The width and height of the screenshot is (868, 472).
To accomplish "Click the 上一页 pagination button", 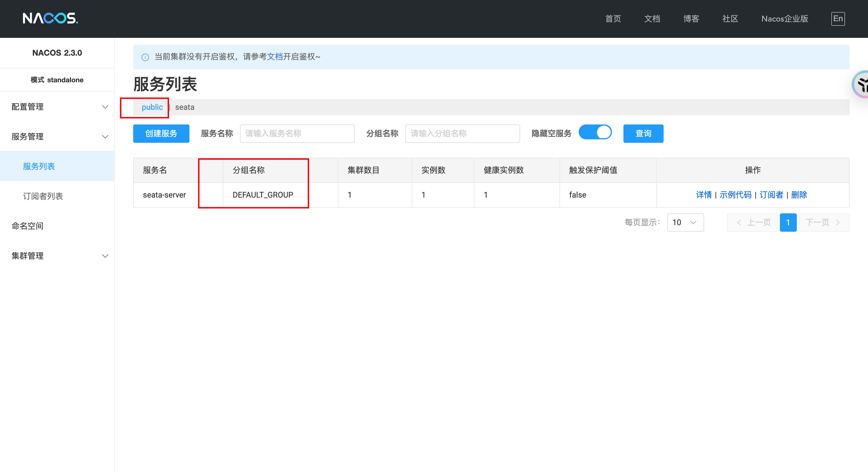I will click(x=752, y=223).
